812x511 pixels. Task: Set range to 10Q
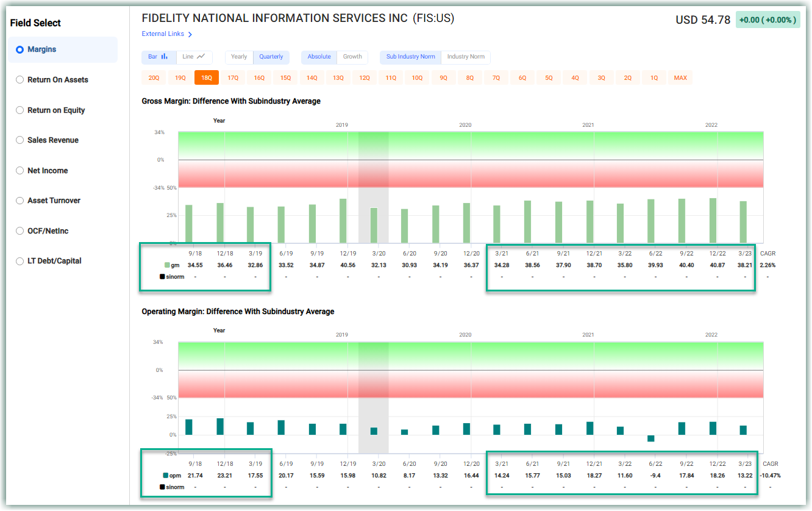pos(417,78)
